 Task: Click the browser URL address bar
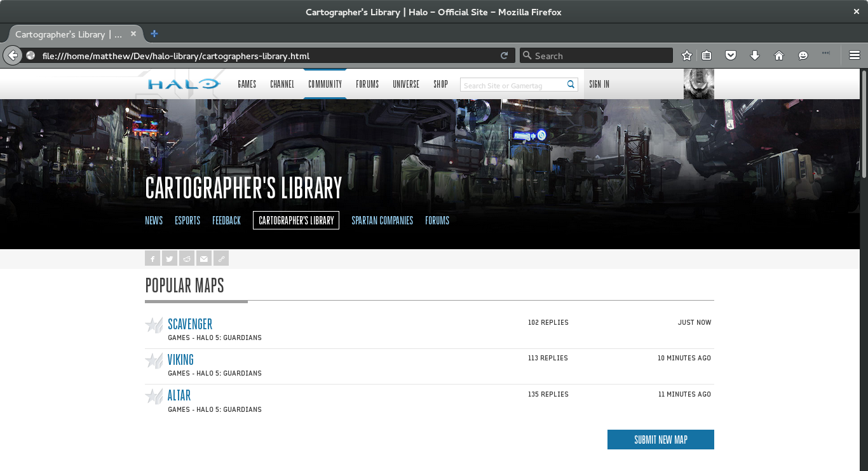point(267,56)
